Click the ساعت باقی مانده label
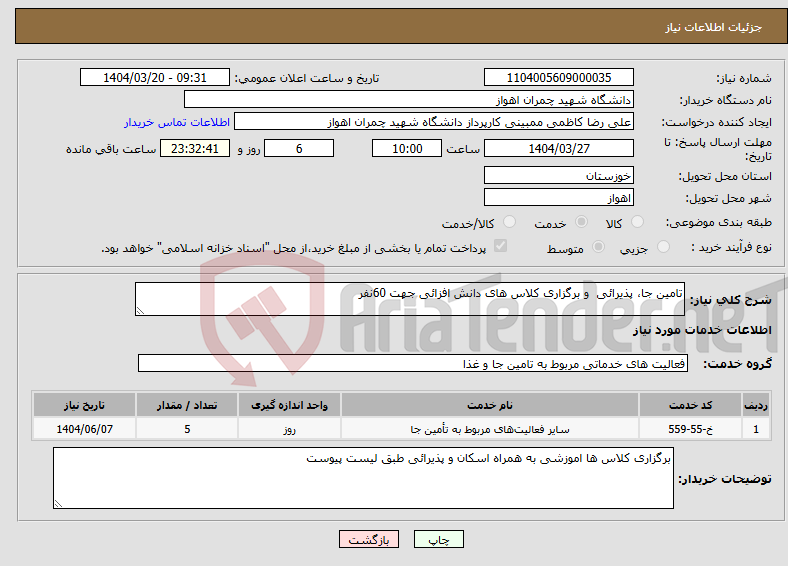 (x=111, y=149)
